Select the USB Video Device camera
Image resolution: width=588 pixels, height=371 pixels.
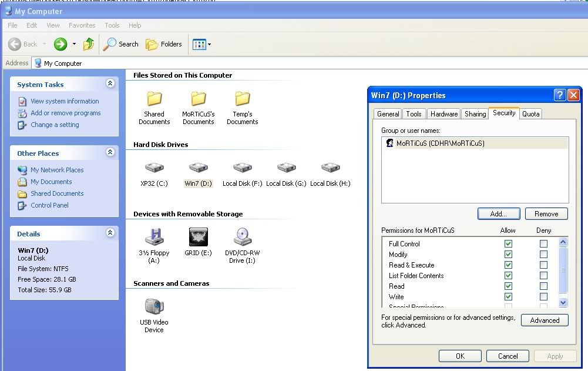tap(154, 315)
